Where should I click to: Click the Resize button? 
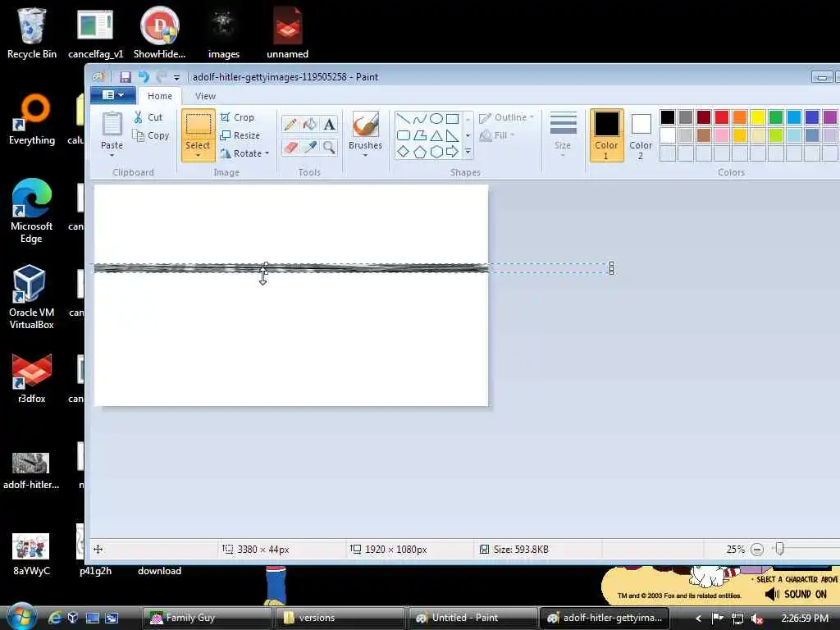[240, 135]
